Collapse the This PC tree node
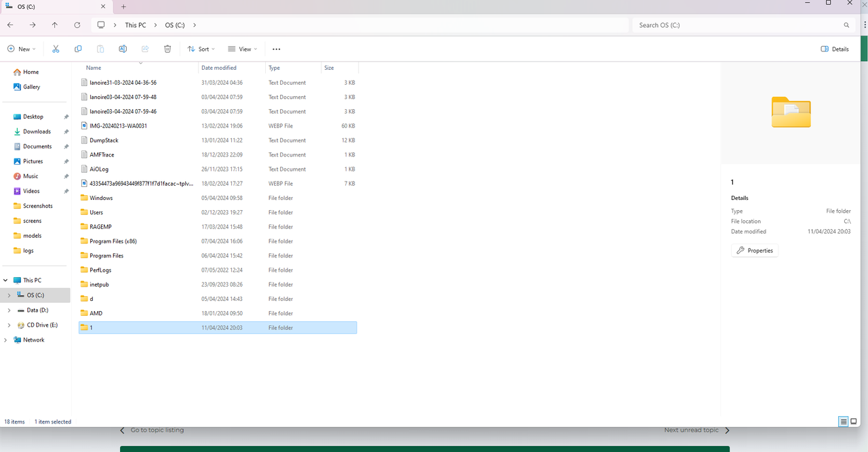 pyautogui.click(x=5, y=280)
